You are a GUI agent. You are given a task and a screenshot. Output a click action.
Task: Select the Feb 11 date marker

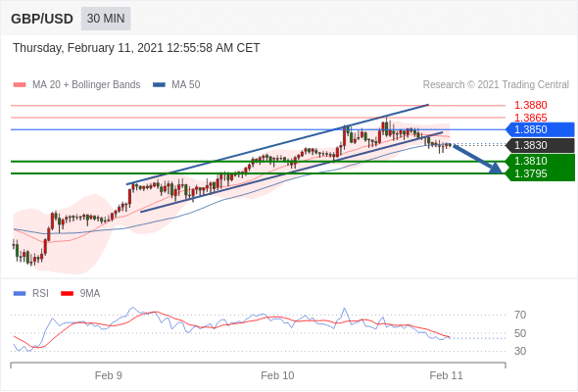click(x=446, y=375)
